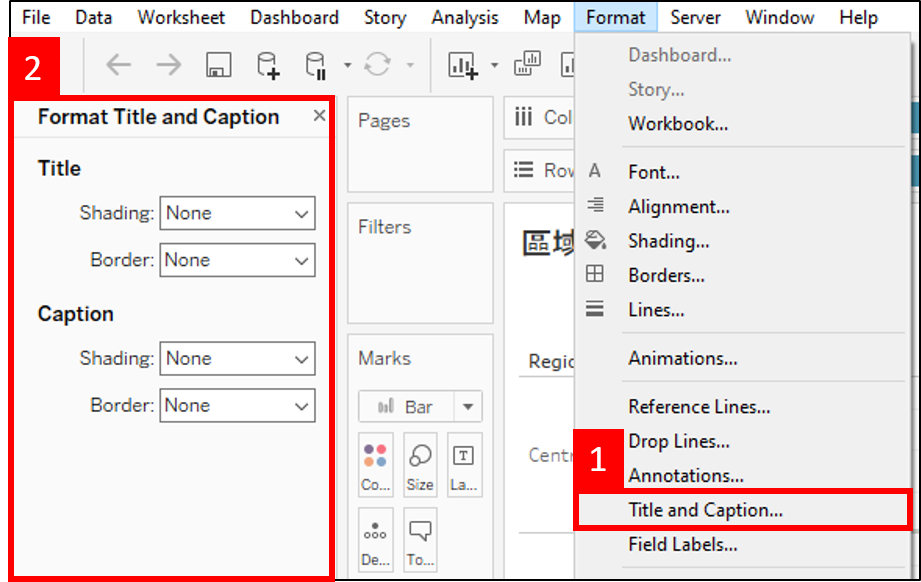Click the Color button in Marks card
The width and height of the screenshot is (921, 582).
(x=376, y=465)
